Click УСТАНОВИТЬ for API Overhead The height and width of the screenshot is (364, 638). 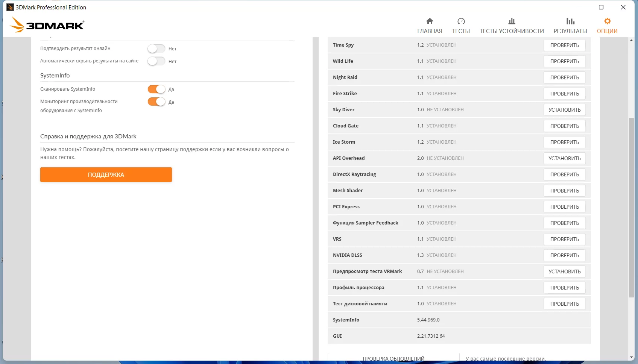click(x=565, y=158)
